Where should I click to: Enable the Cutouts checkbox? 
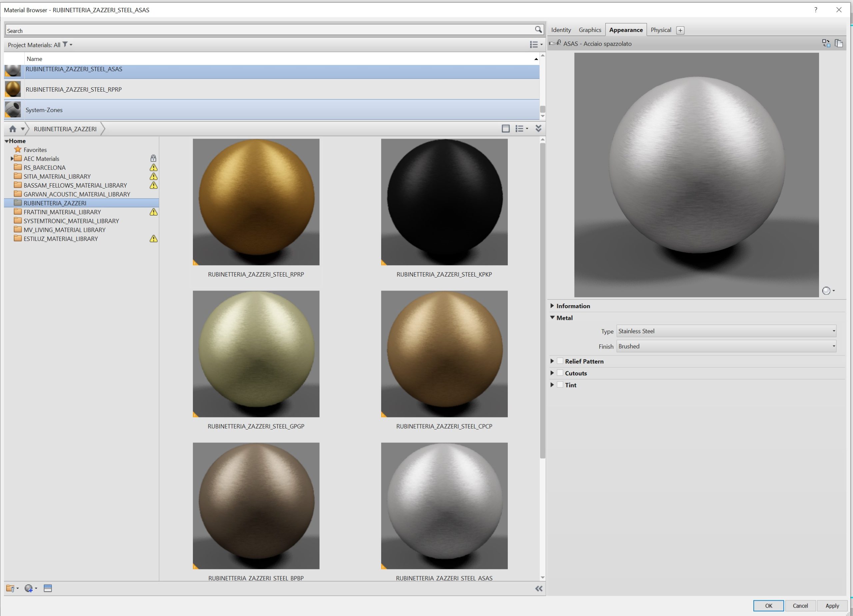point(560,373)
